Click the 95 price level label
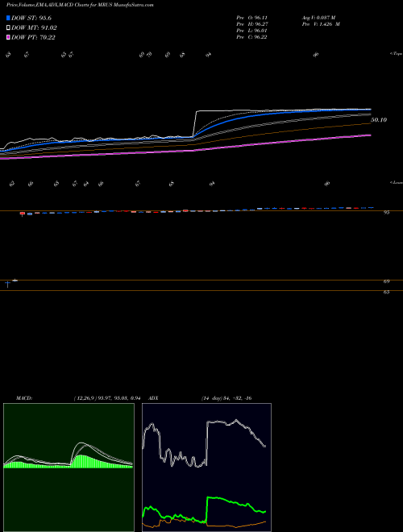This screenshot has height=532, width=403. pos(386,212)
